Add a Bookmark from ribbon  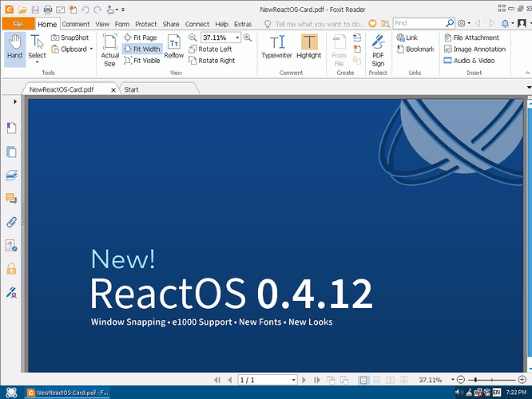pos(415,49)
